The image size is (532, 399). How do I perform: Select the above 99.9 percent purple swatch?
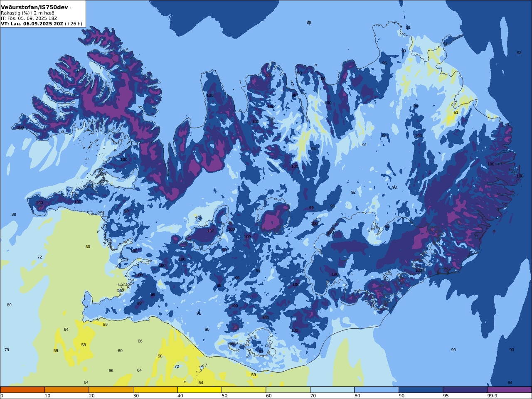pyautogui.click(x=509, y=390)
